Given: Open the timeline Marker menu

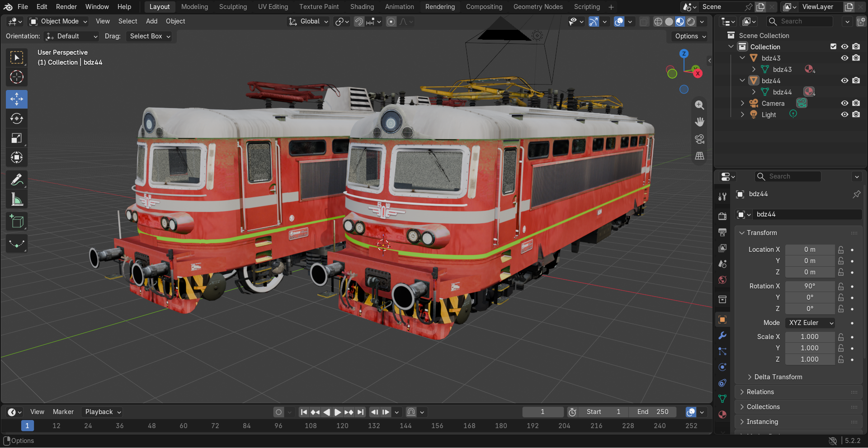Looking at the screenshot, I should pos(63,412).
